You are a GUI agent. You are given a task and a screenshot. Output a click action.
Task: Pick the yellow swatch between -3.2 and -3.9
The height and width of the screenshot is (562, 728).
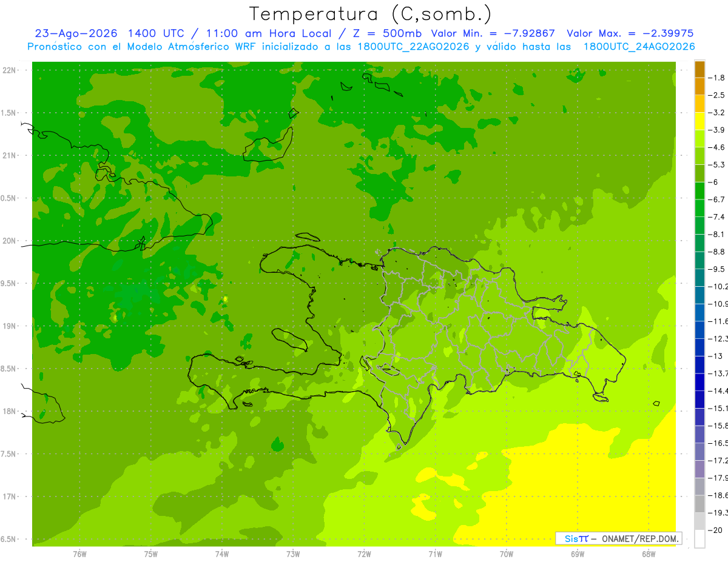pos(699,121)
